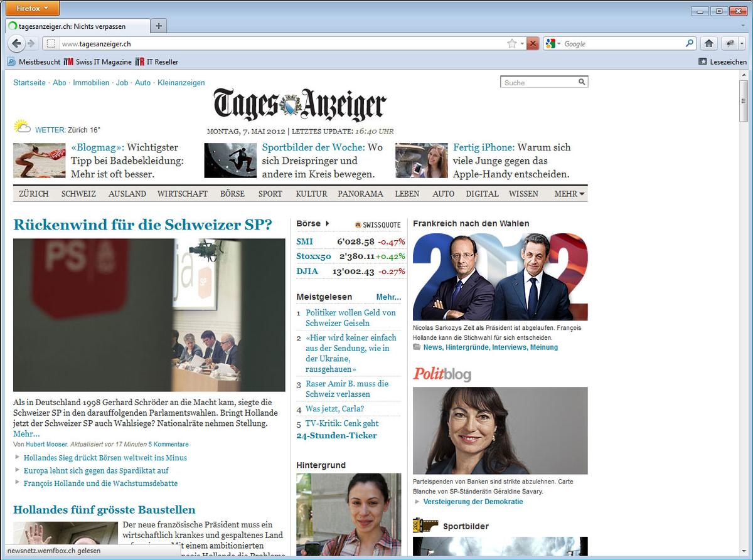753x560 pixels.
Task: Click the Hintergrund woman photo
Action: coord(348,515)
